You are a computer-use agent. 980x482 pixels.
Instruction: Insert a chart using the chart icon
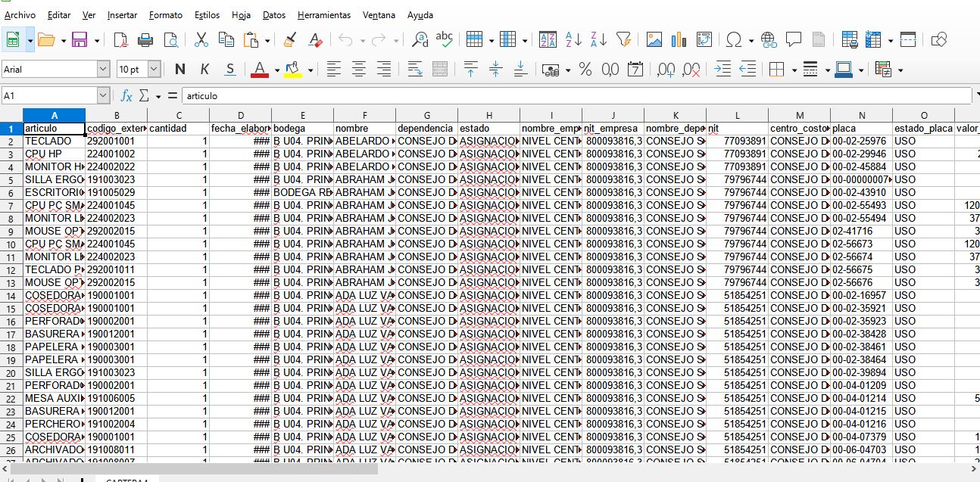[679, 40]
